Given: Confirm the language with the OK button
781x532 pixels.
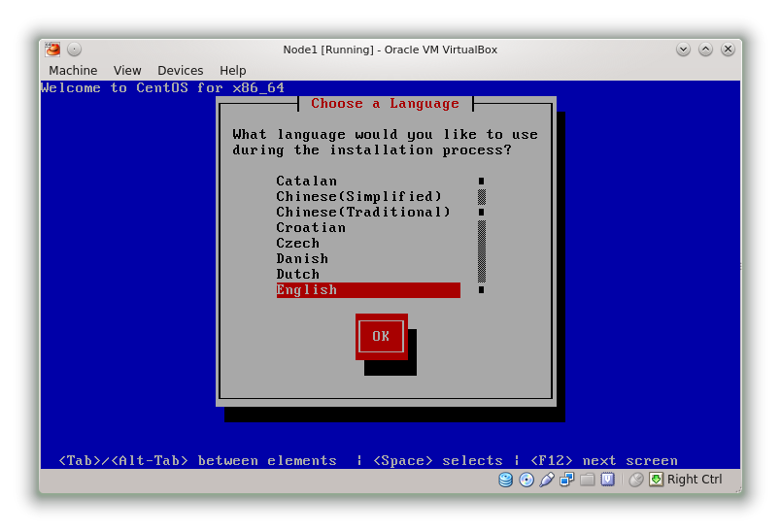Looking at the screenshot, I should click(x=381, y=337).
